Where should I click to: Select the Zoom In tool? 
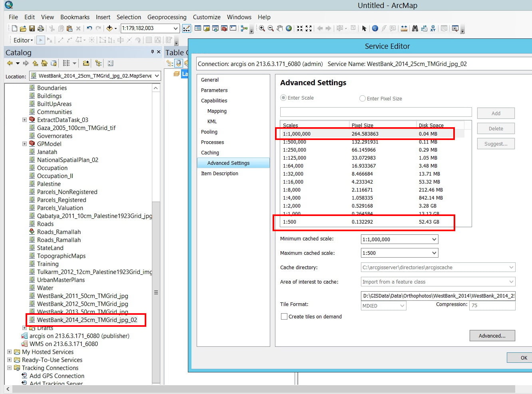pos(262,28)
